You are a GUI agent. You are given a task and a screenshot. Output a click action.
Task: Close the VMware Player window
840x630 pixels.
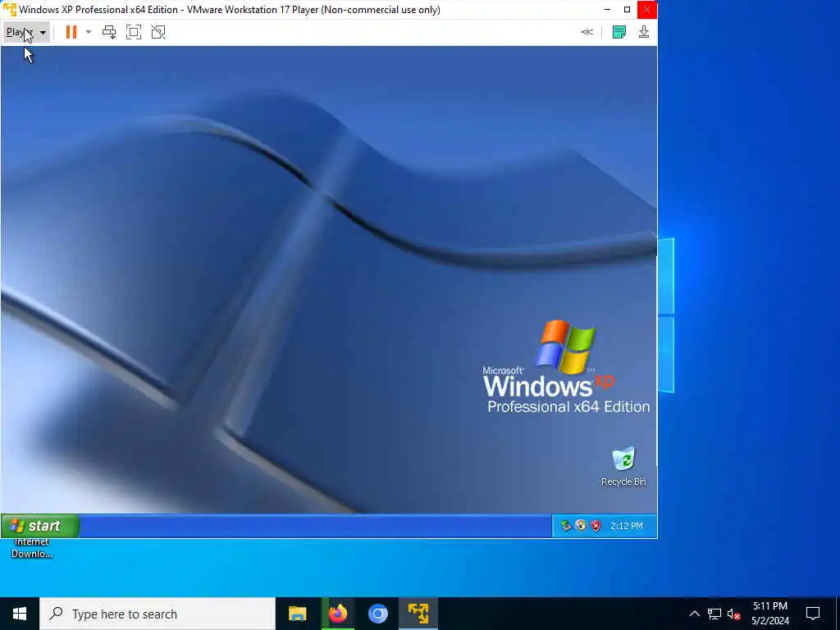click(x=646, y=10)
